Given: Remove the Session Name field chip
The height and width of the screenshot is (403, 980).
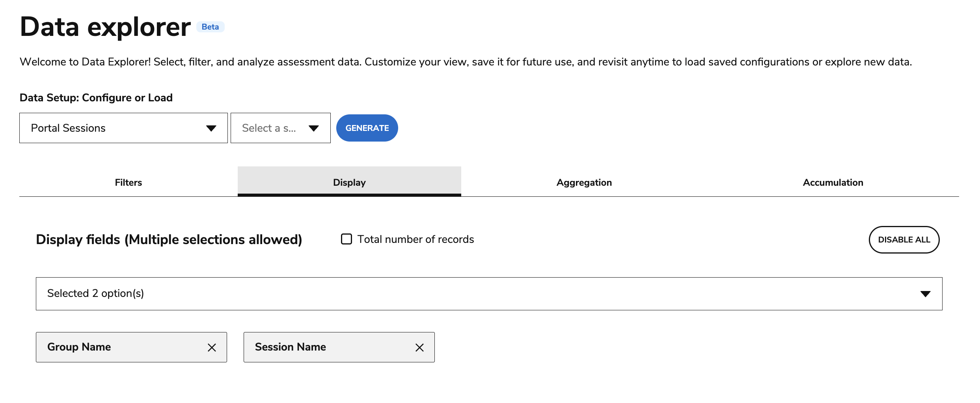Looking at the screenshot, I should pos(419,347).
